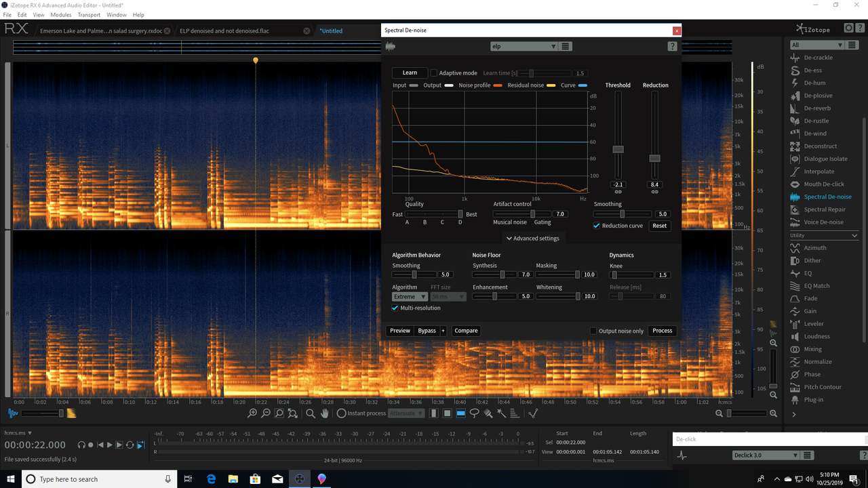Click the Windows search box
The image size is (868, 488).
[98, 479]
